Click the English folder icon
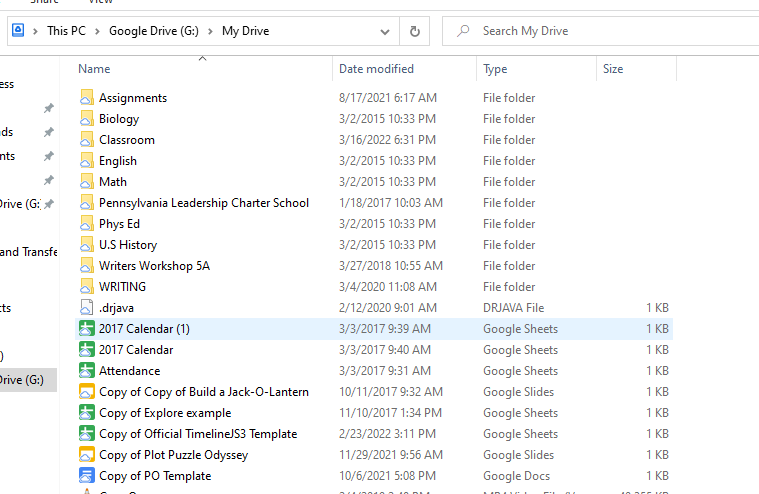Viewport: 759px width, 494px height. pyautogui.click(x=87, y=161)
